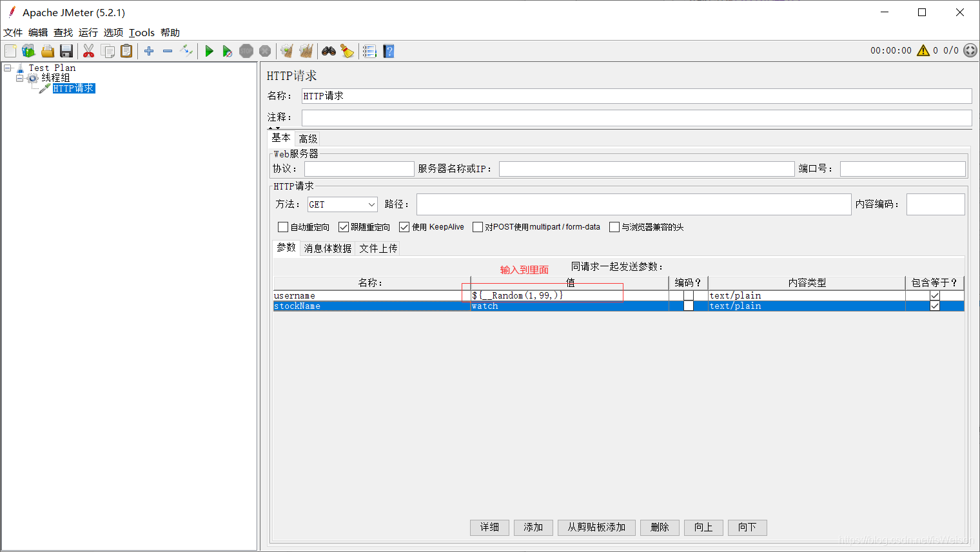Collapse the Test Plan tree node

(8, 68)
